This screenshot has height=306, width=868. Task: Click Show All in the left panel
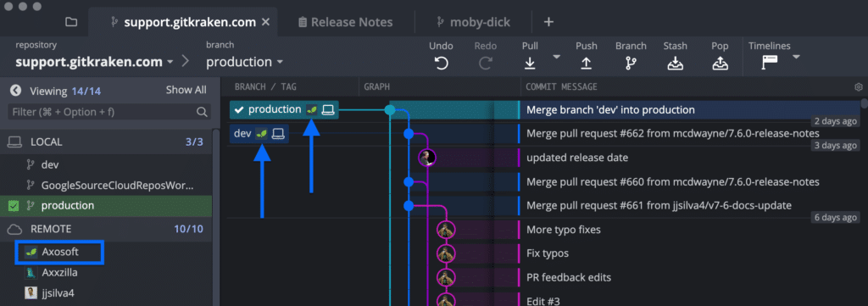coord(186,90)
